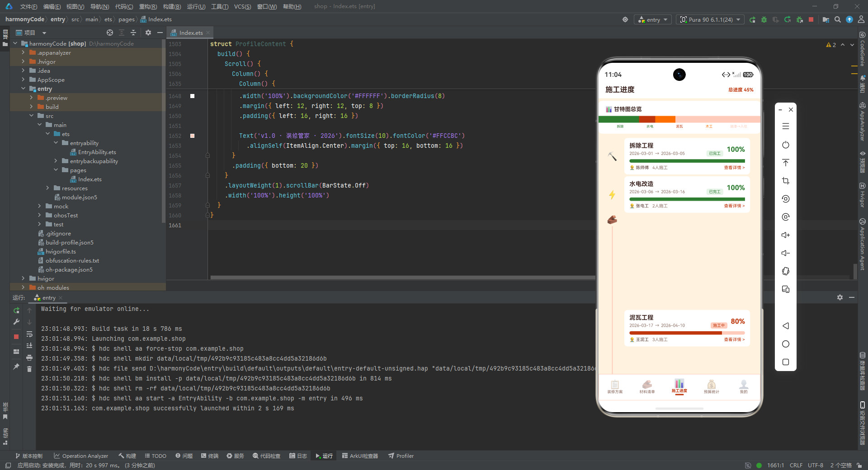Viewport: 868px width, 470px height.
Task: Click the user account icon in top right
Action: (x=861, y=19)
